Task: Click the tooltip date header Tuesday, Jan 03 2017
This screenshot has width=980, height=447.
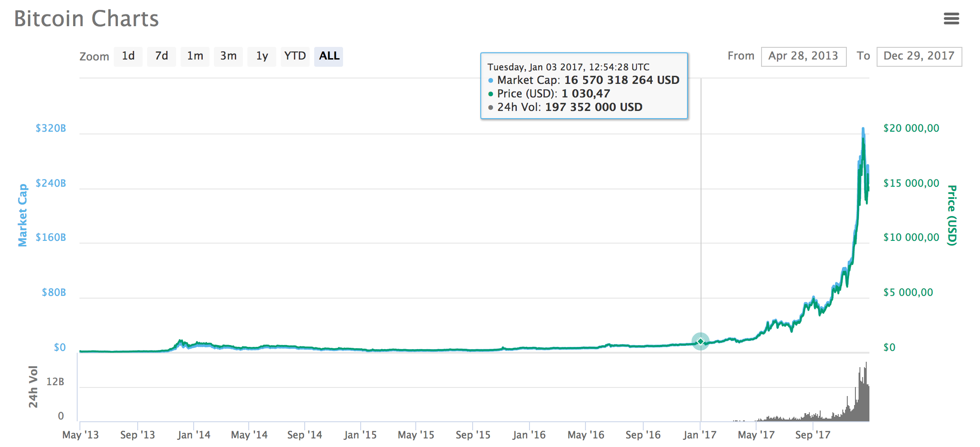Action: click(x=568, y=67)
